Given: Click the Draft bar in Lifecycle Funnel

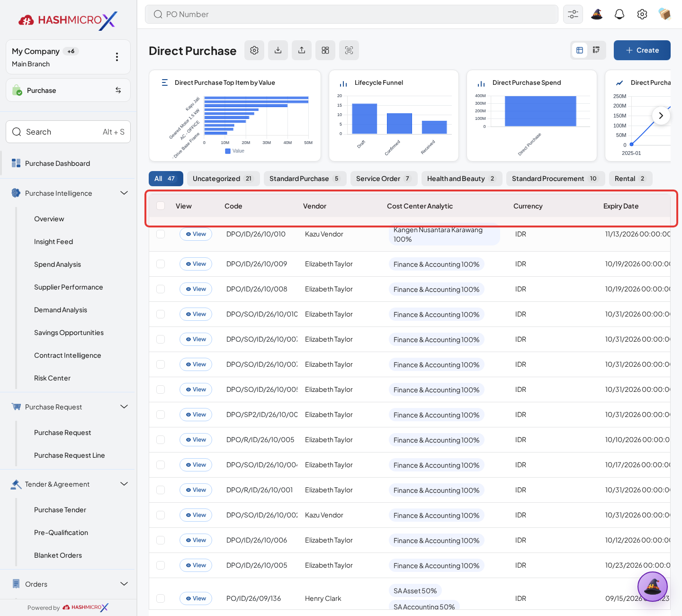Looking at the screenshot, I should point(365,118).
